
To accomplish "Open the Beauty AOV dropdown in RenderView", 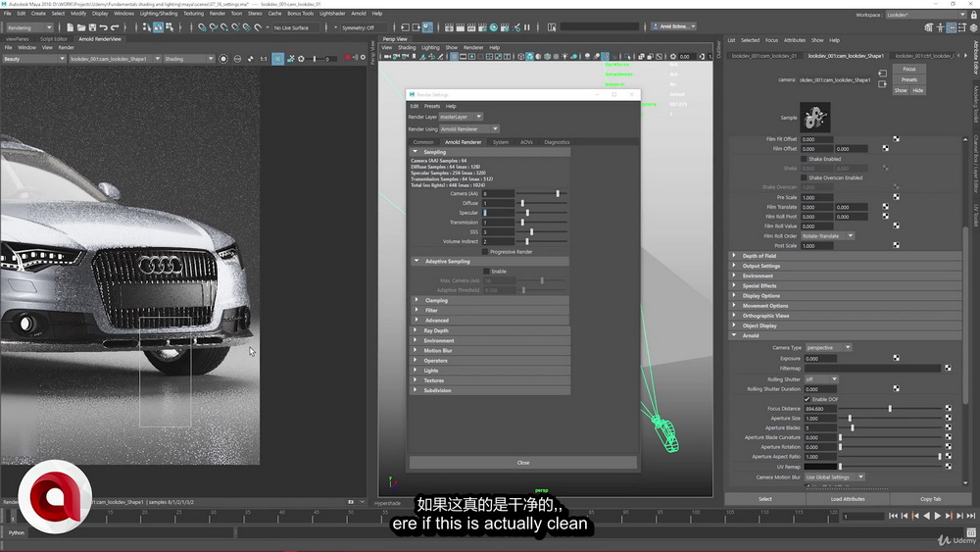I will coord(33,59).
